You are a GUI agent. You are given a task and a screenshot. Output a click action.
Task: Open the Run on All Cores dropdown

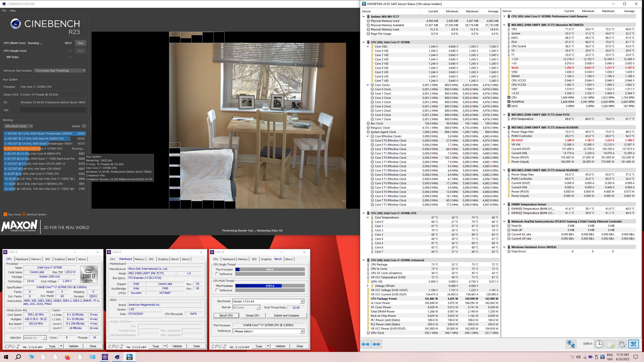click(246, 307)
